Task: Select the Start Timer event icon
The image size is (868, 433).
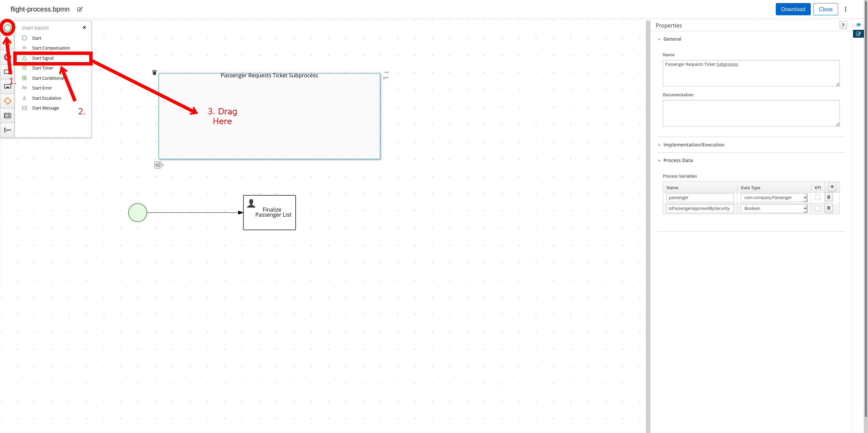Action: tap(24, 67)
